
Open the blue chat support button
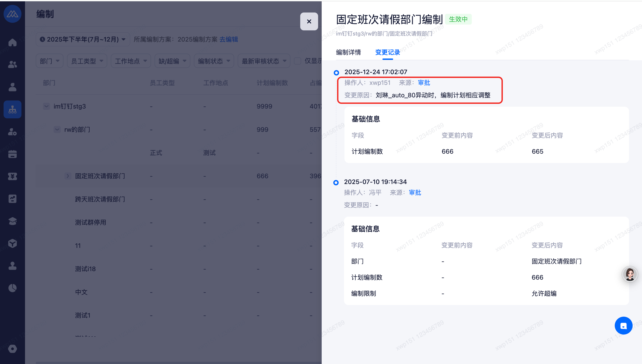tap(623, 326)
